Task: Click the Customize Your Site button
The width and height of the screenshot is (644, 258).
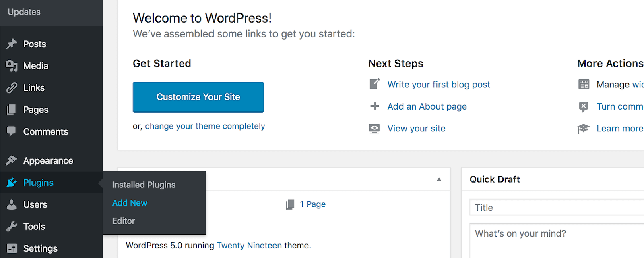Action: [x=198, y=97]
